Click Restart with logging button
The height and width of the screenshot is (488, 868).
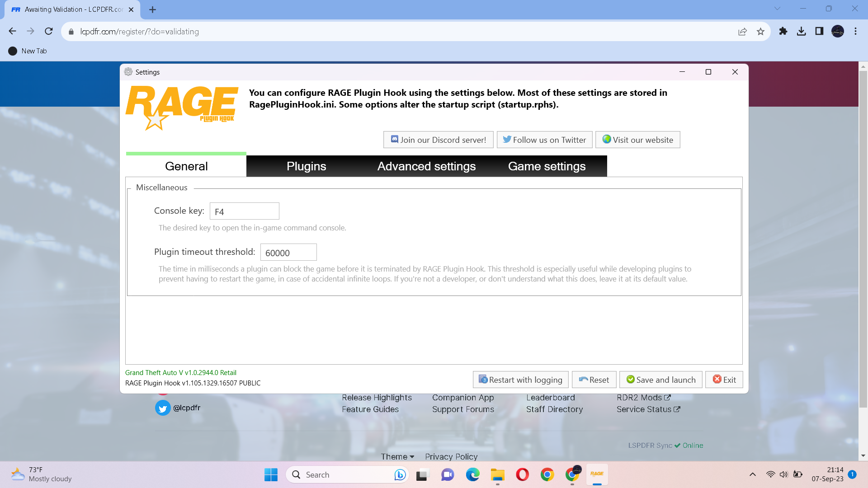click(x=520, y=380)
